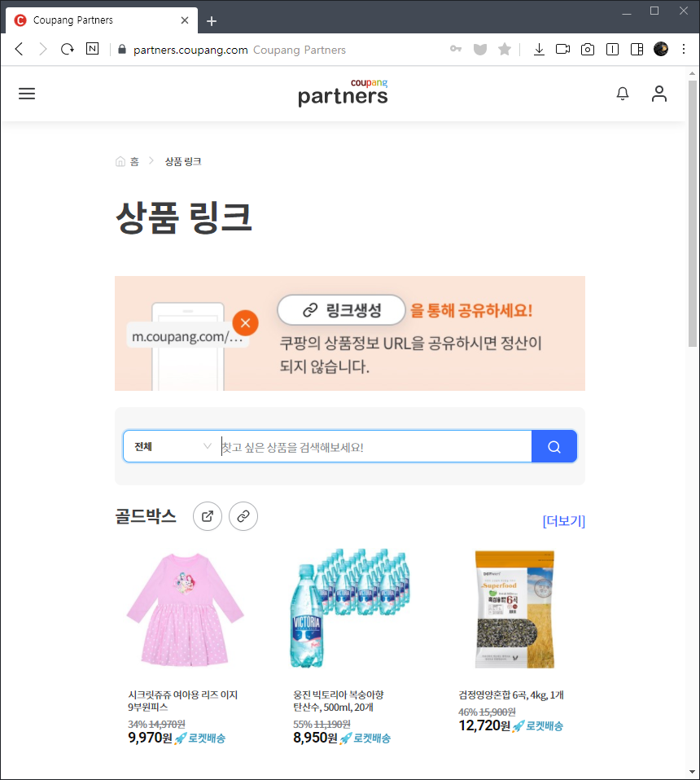Open a new browser tab
This screenshot has width=700, height=780.
[212, 21]
